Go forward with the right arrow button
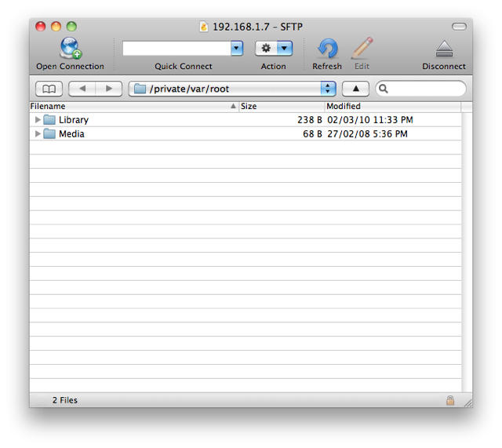The height and width of the screenshot is (448, 502). click(x=109, y=89)
